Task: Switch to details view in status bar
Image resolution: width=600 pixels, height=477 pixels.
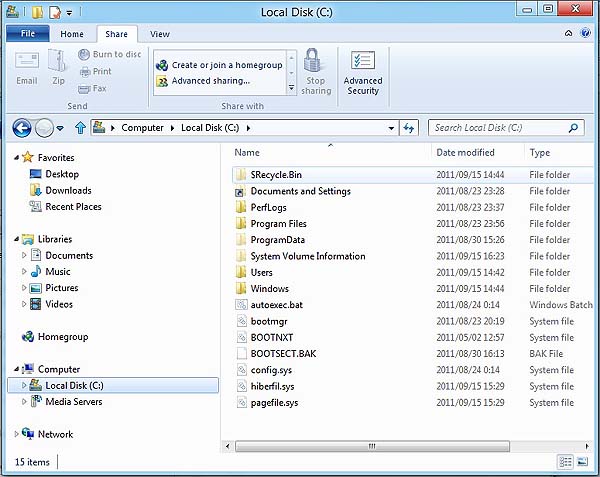Action: pyautogui.click(x=566, y=462)
